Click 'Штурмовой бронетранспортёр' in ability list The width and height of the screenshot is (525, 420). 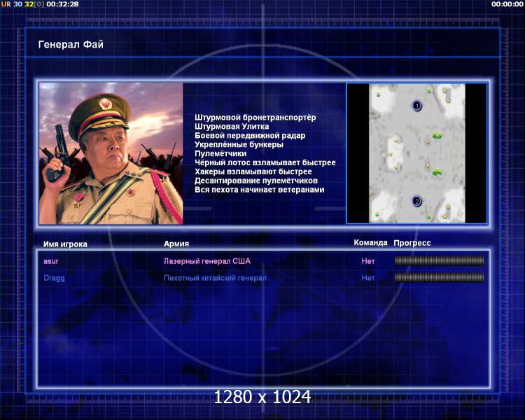[x=255, y=118]
